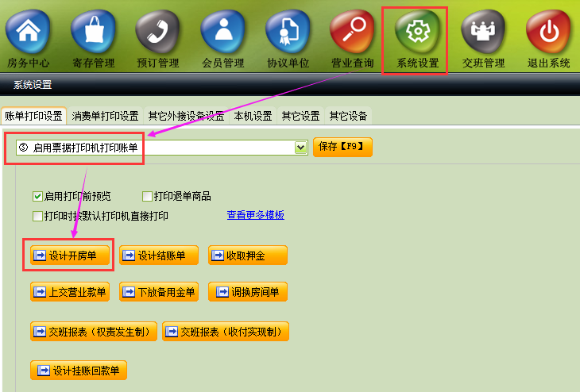
Task: Switch to the 其它设备 tab
Action: coord(349,116)
